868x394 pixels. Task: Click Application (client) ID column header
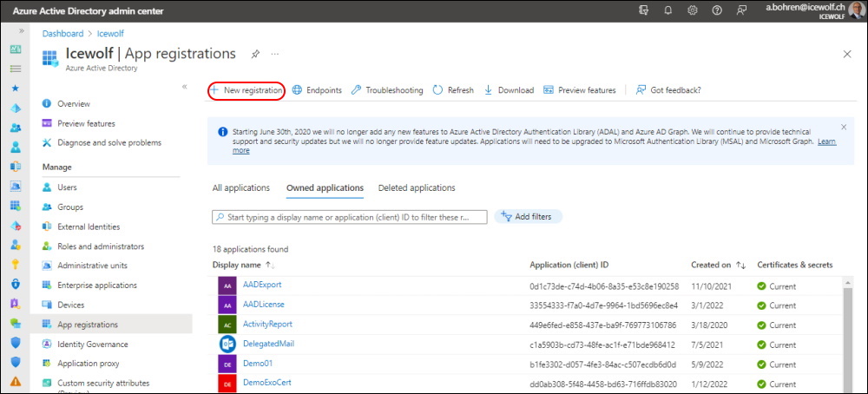[569, 265]
